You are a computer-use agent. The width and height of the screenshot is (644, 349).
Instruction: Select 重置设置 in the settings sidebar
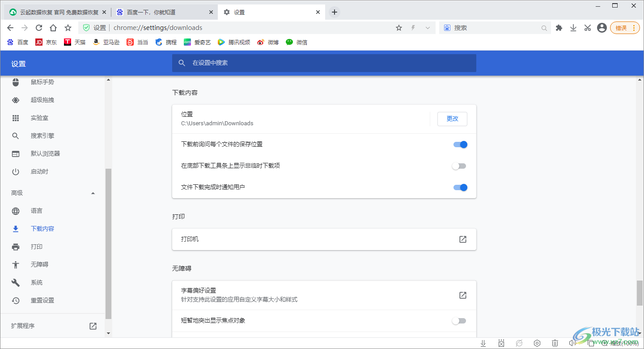[x=42, y=300]
